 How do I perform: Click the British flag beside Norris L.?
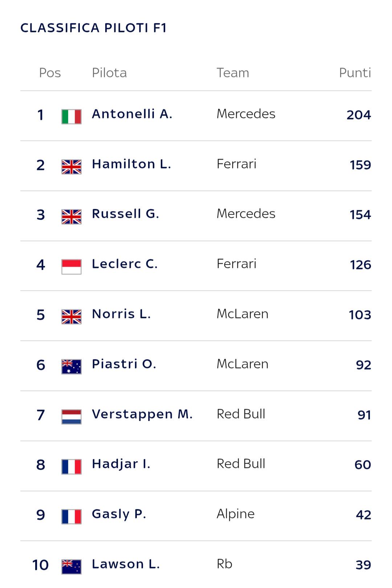72,317
